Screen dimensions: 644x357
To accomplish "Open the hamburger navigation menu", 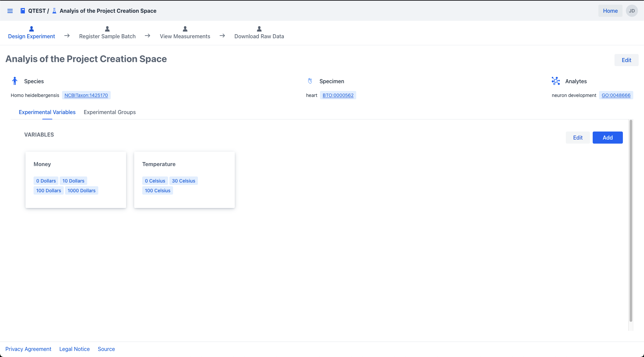I will (x=10, y=11).
